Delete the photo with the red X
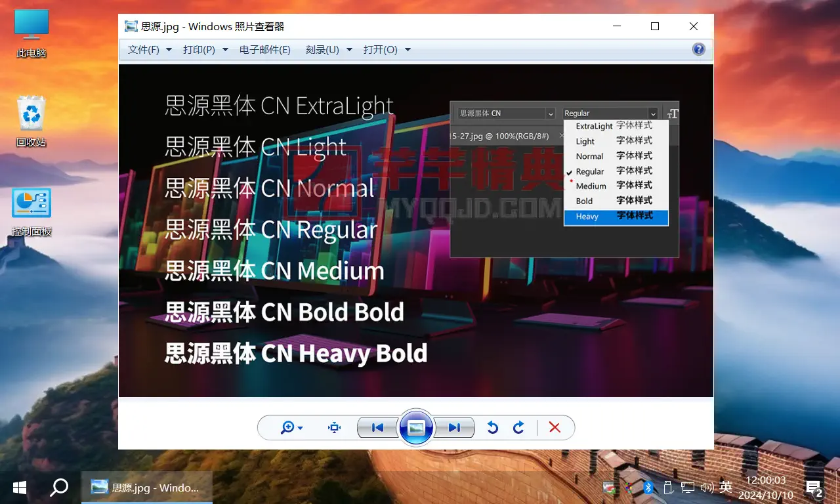 pyautogui.click(x=555, y=428)
